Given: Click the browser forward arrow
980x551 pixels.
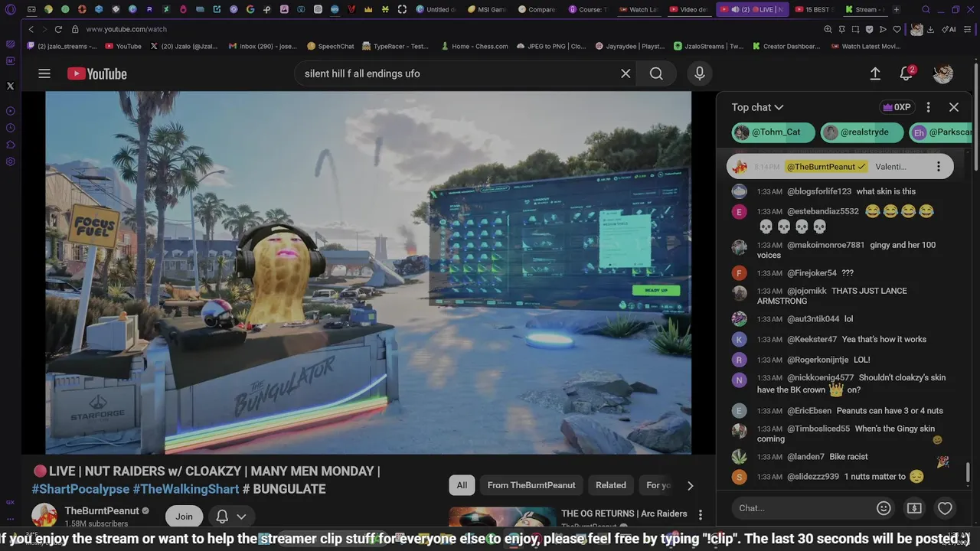Looking at the screenshot, I should [x=44, y=29].
